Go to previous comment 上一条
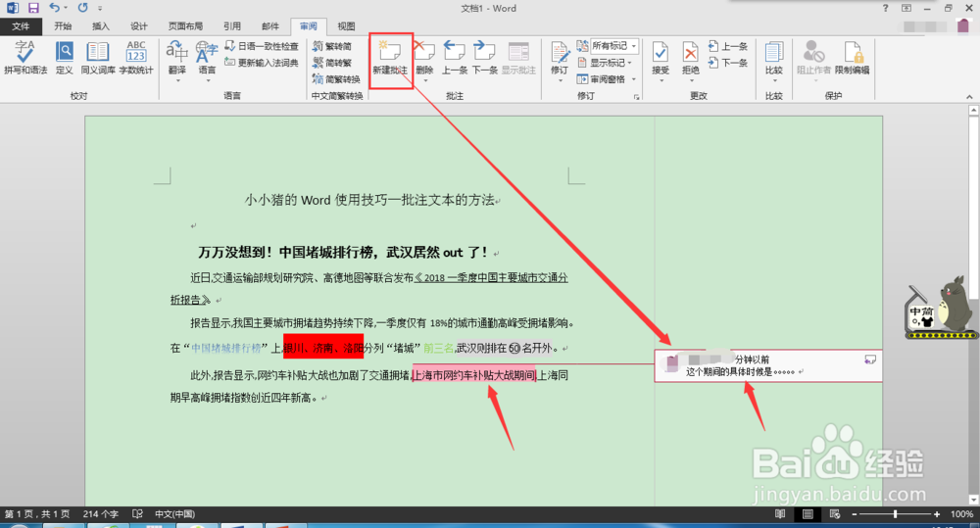Viewport: 980px width, 528px height. pos(455,58)
